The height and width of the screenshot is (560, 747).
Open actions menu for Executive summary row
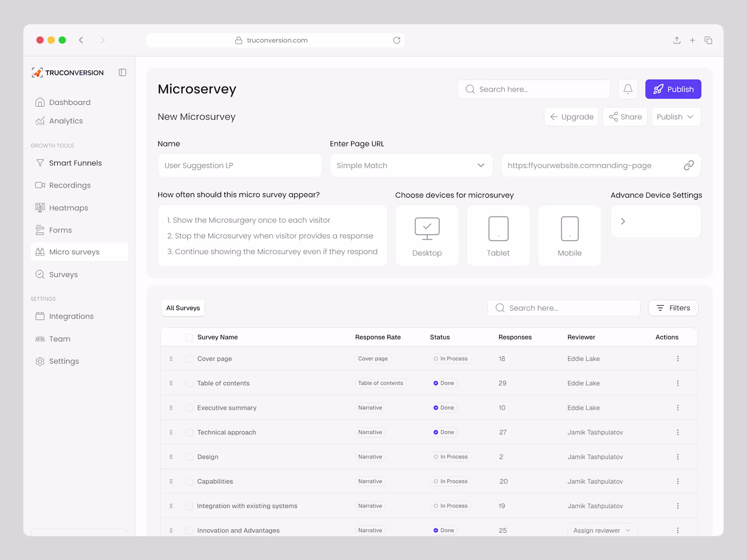tap(678, 408)
